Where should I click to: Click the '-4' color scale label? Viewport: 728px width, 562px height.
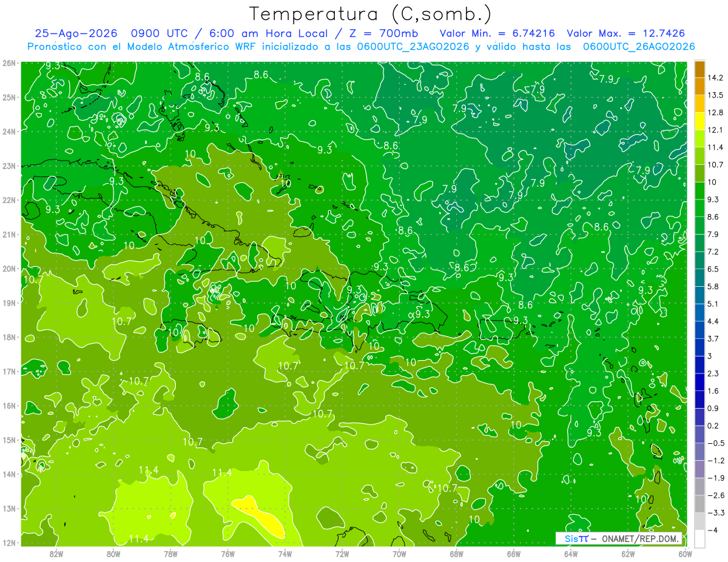tap(712, 530)
